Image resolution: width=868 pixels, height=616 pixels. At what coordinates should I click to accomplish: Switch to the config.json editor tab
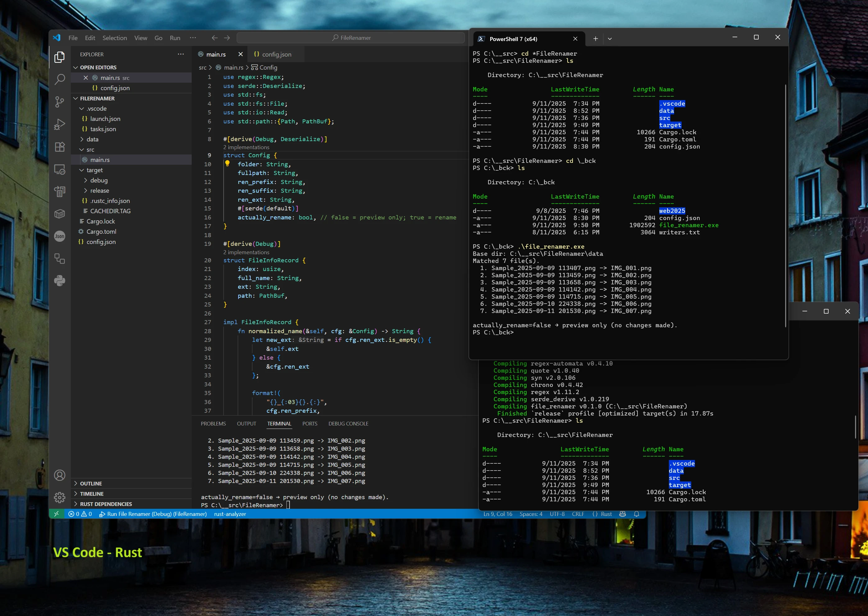coord(276,54)
